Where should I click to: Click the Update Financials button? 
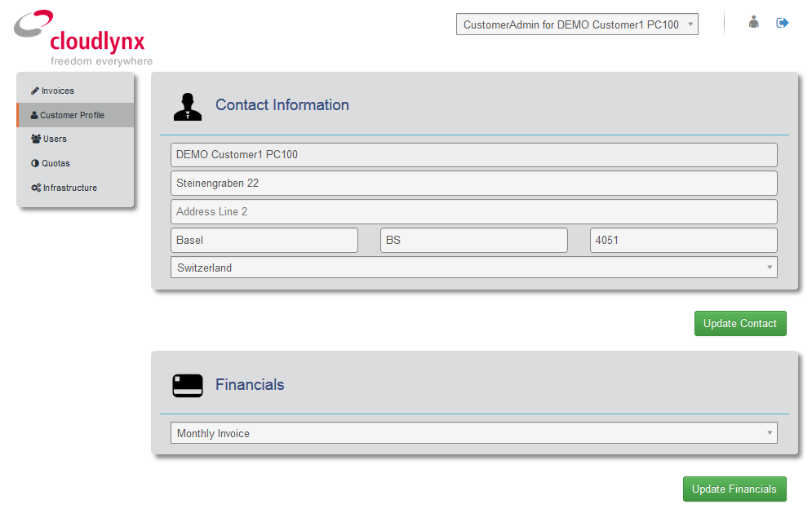coord(734,489)
